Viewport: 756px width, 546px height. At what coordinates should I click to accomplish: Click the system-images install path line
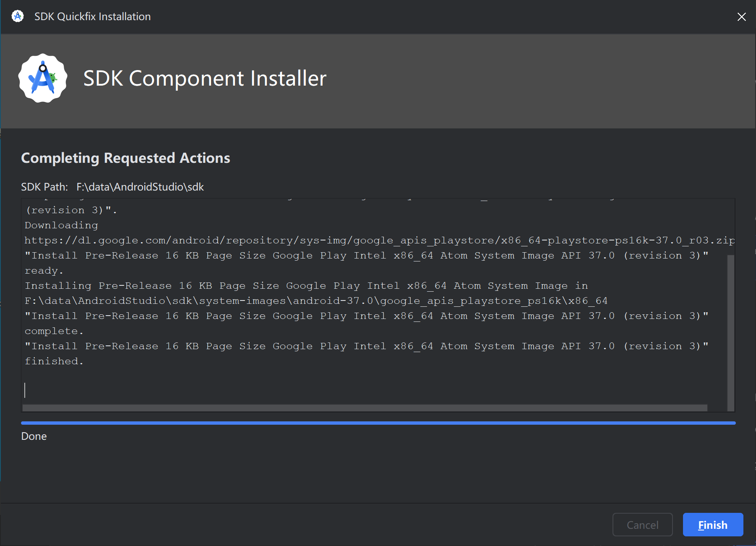[316, 301]
